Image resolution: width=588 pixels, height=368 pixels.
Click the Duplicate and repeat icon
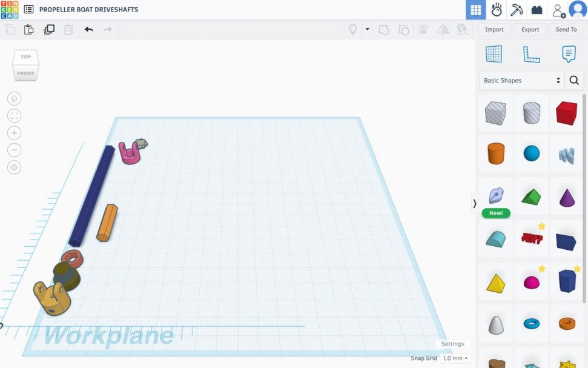click(49, 29)
